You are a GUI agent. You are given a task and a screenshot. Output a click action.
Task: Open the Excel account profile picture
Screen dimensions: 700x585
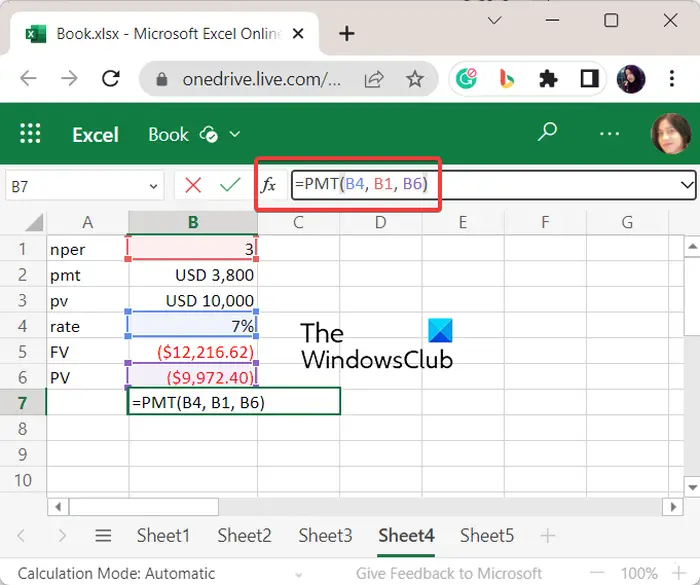click(671, 134)
